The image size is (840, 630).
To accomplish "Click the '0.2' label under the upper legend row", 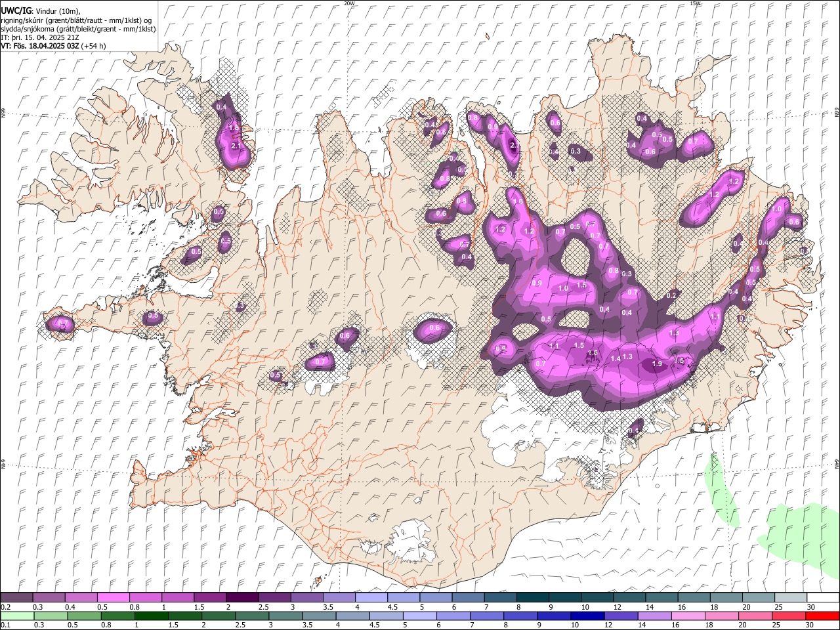I will pos(6,607).
